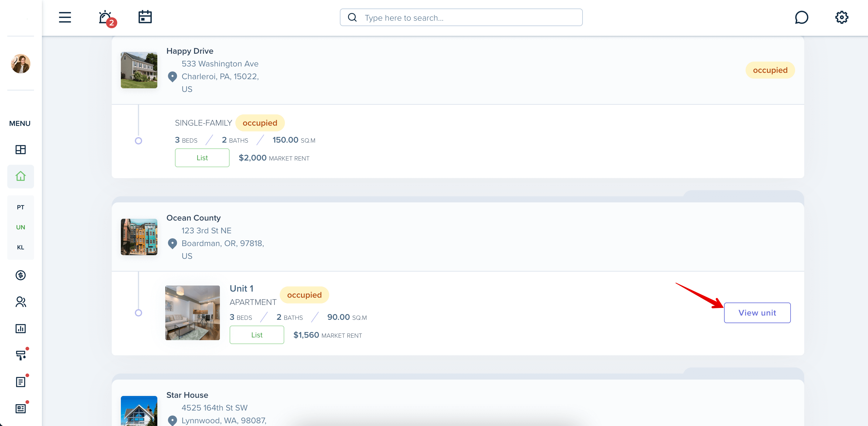Viewport: 868px width, 426px height.
Task: Click the 123 3rd St NE address line
Action: pos(206,231)
